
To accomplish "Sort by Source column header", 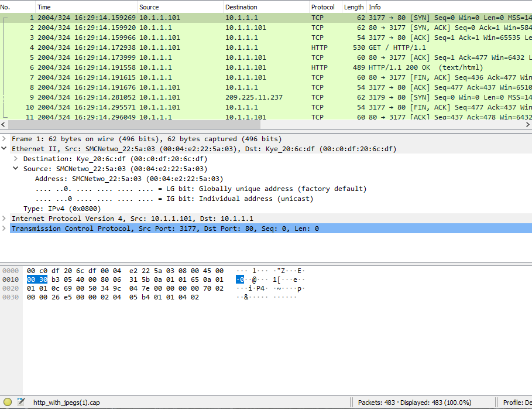I will pyautogui.click(x=180, y=7).
